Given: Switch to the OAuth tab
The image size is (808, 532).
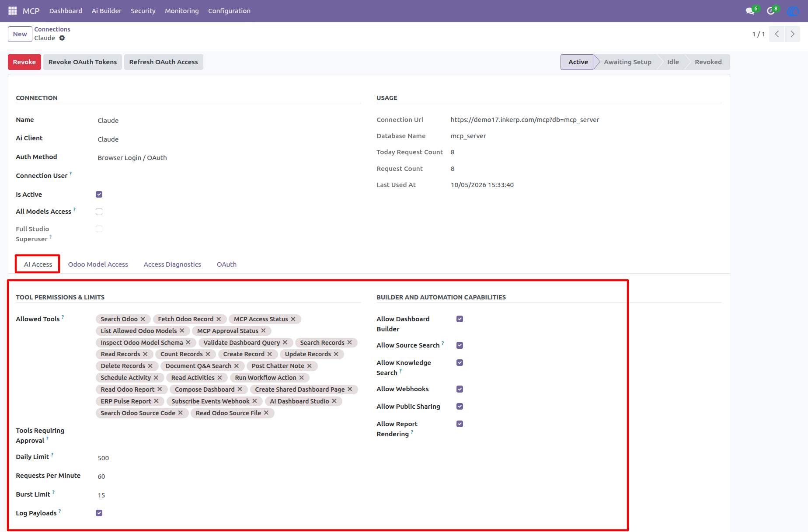Looking at the screenshot, I should 226,264.
